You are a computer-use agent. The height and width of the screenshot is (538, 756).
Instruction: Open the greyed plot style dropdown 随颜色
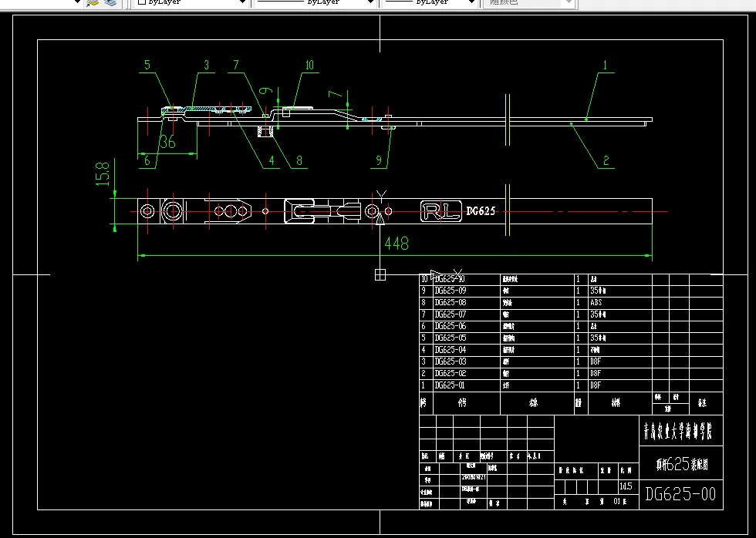(528, 2)
